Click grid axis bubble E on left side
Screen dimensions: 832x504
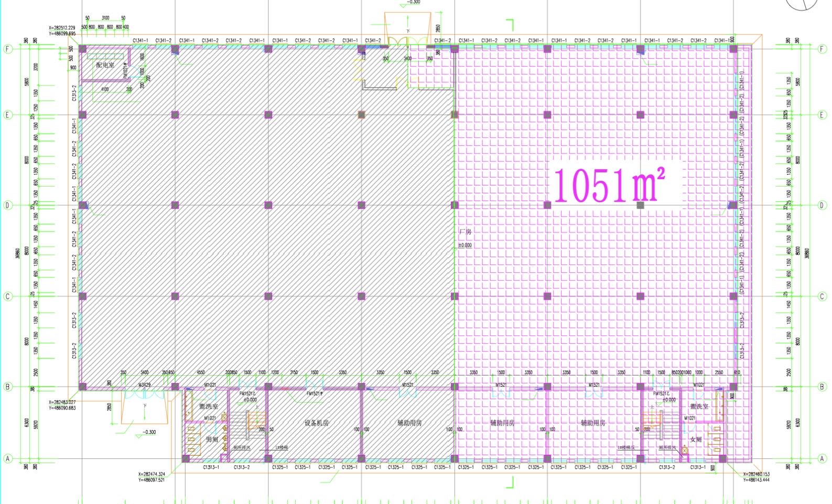(x=8, y=115)
